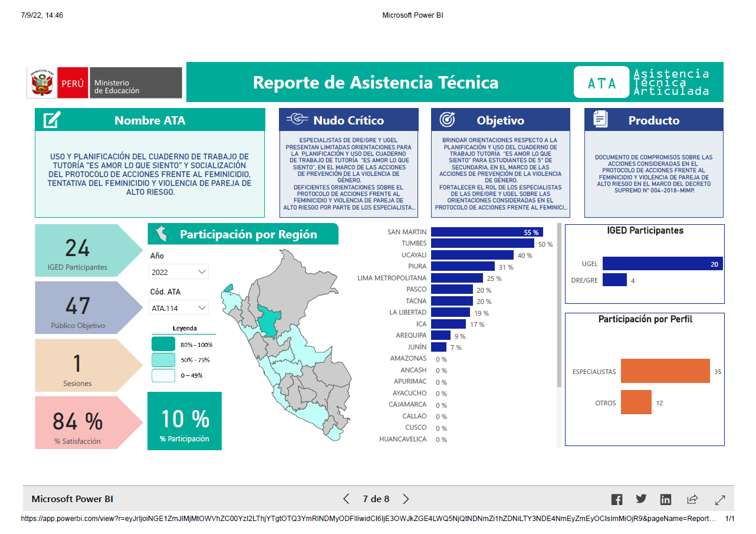The height and width of the screenshot is (534, 756).
Task: Click the Peru coat of arms logo
Action: click(41, 83)
